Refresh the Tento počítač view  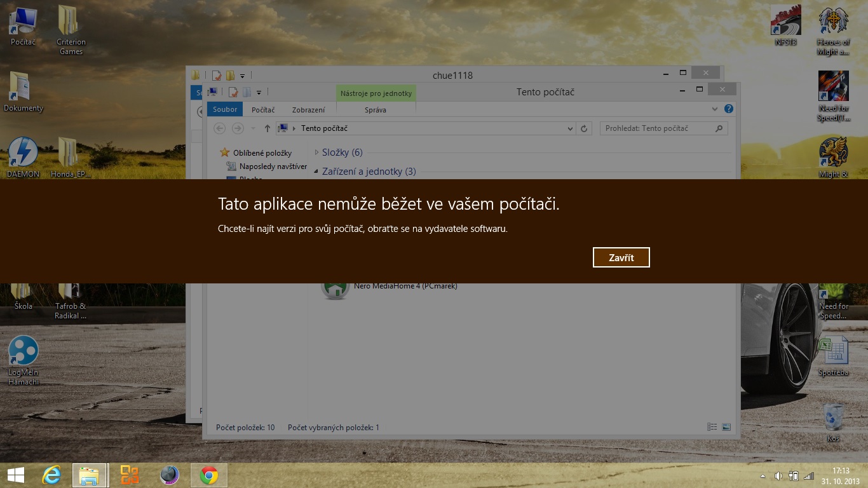tap(585, 128)
